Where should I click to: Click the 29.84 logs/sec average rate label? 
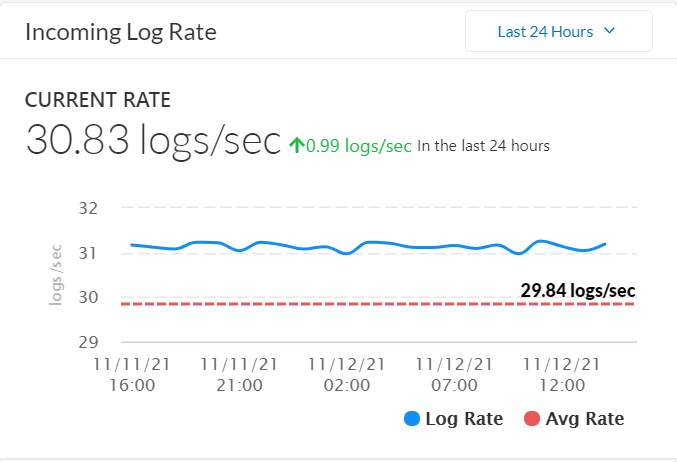coord(577,291)
